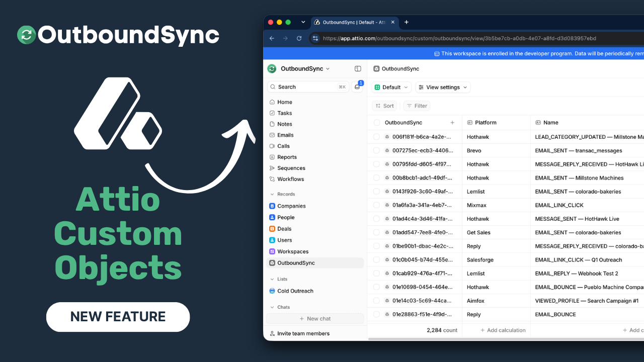644x362 pixels.
Task: Select OutboundSync custom object in sidebar
Action: point(315,263)
